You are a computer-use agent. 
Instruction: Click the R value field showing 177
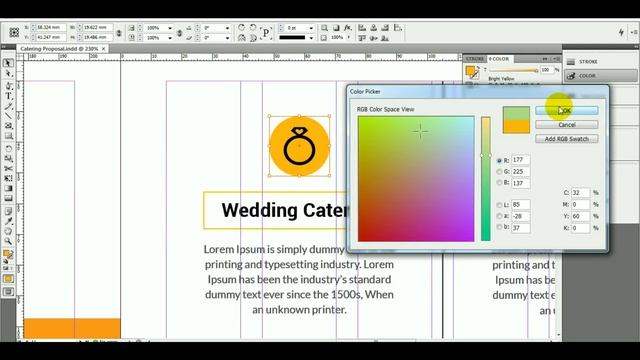point(521,160)
